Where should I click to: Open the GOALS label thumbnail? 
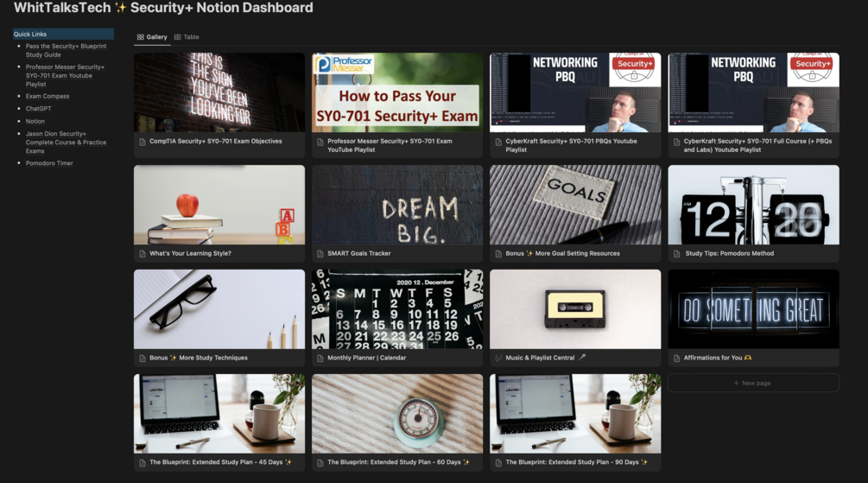575,205
